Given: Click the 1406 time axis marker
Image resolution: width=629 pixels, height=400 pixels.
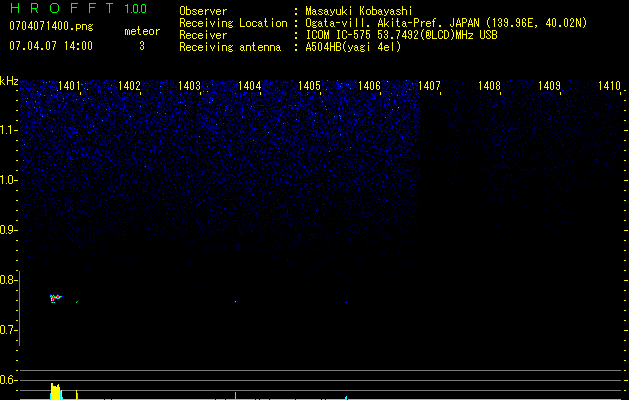Looking at the screenshot, I should point(369,86).
